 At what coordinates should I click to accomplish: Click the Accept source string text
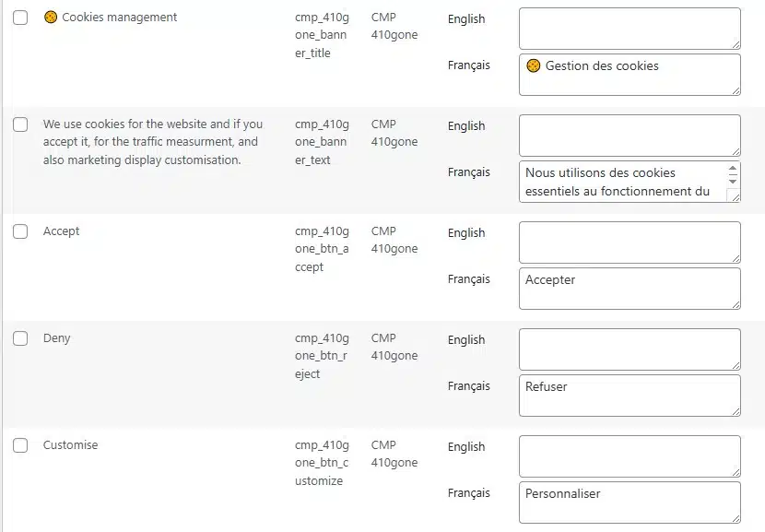click(61, 231)
